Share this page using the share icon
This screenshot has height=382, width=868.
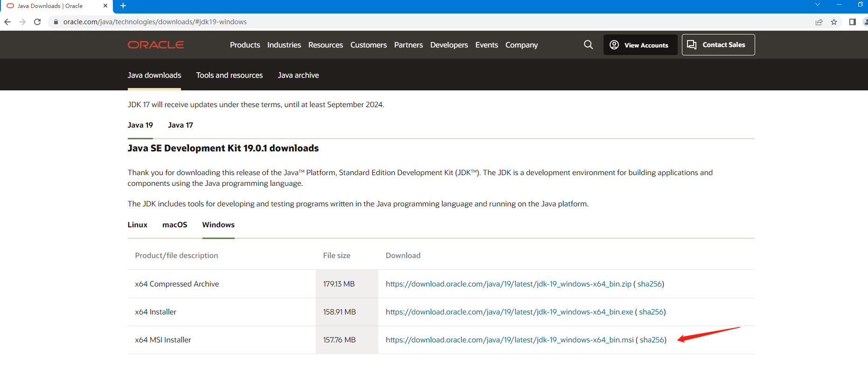click(819, 22)
